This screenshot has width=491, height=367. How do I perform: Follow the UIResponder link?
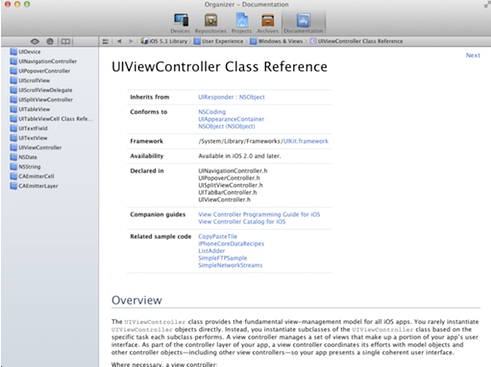(216, 97)
